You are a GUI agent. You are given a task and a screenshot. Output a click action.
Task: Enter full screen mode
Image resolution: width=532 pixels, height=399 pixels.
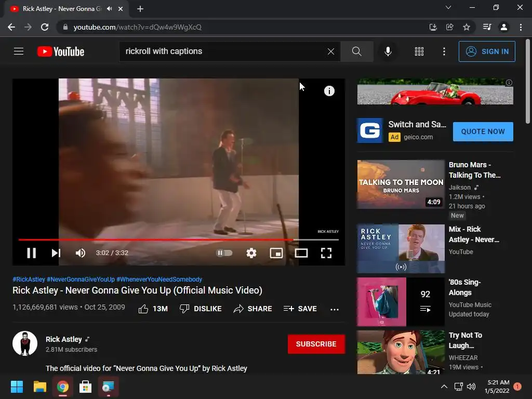pyautogui.click(x=326, y=253)
